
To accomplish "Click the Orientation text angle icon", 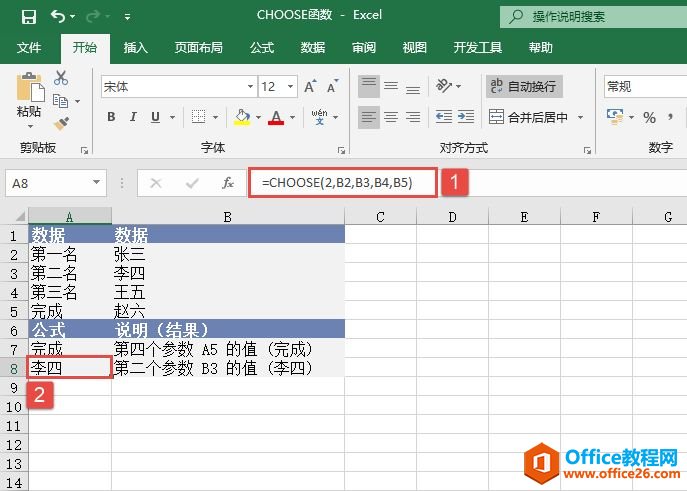I will tap(444, 85).
